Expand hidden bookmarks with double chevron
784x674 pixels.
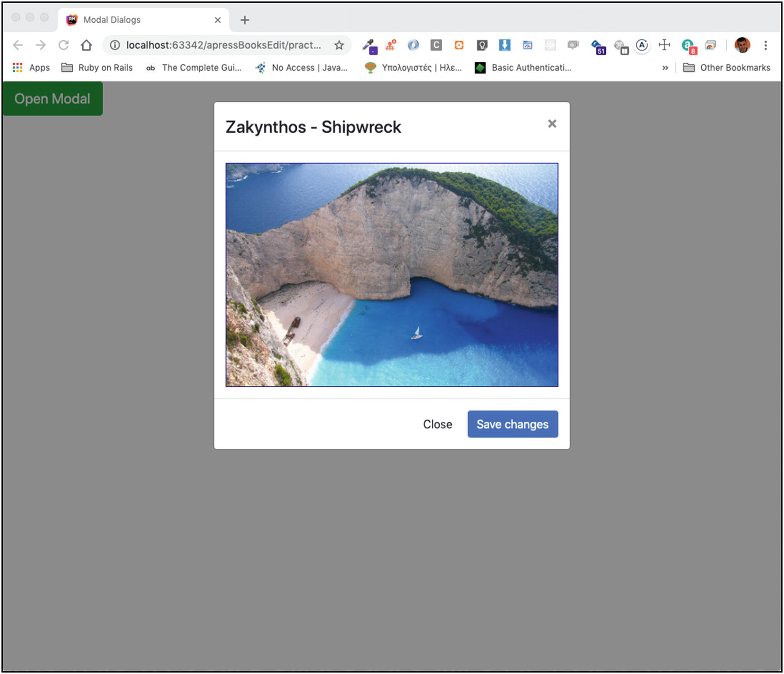(665, 68)
